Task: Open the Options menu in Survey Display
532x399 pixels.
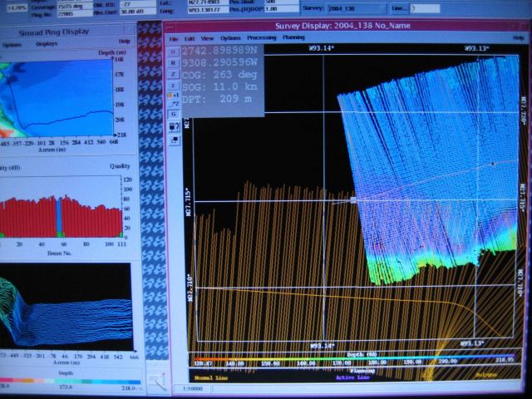Action: coord(230,38)
